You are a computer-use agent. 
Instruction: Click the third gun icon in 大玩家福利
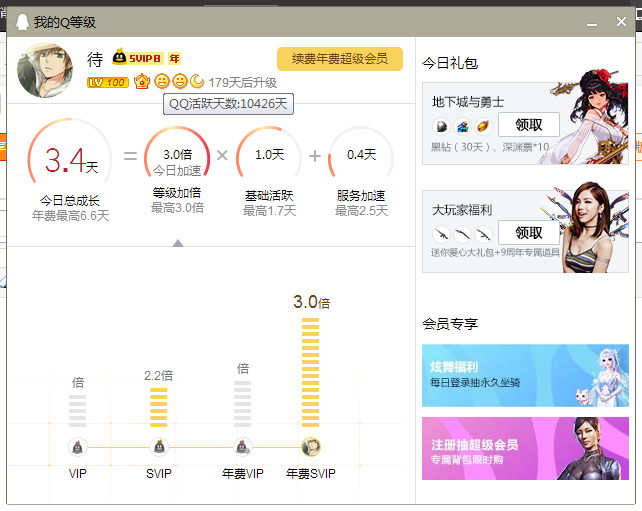(483, 235)
